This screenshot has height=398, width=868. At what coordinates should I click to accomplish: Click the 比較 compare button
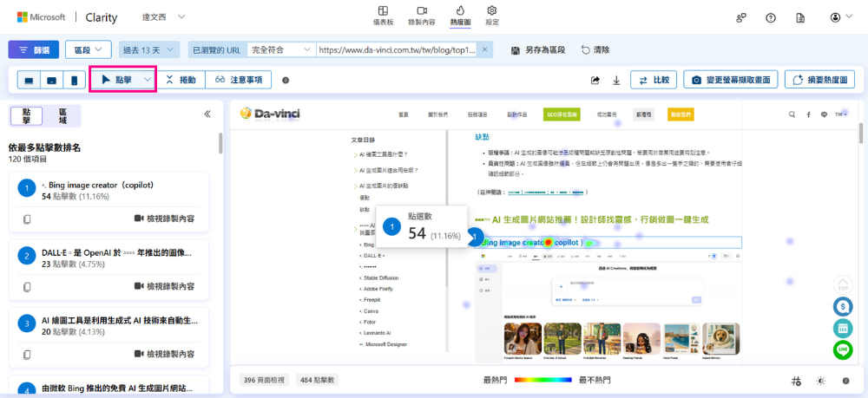[x=654, y=80]
